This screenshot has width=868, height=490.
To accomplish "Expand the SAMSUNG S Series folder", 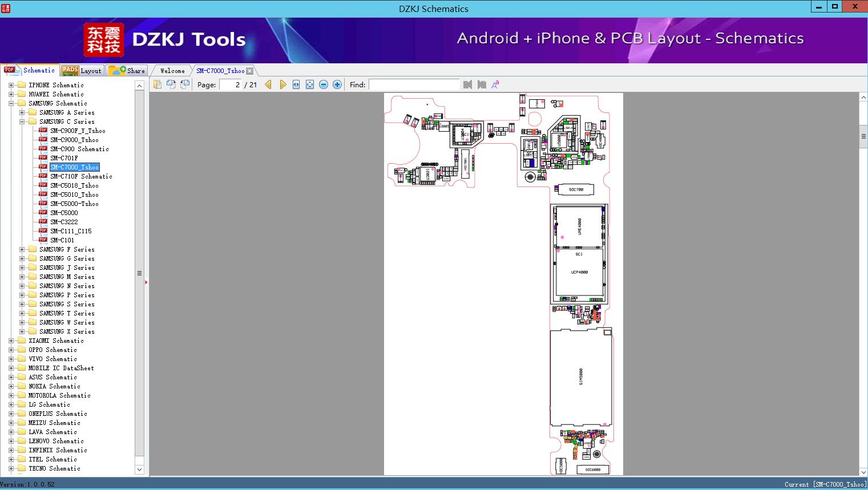I will pyautogui.click(x=22, y=304).
